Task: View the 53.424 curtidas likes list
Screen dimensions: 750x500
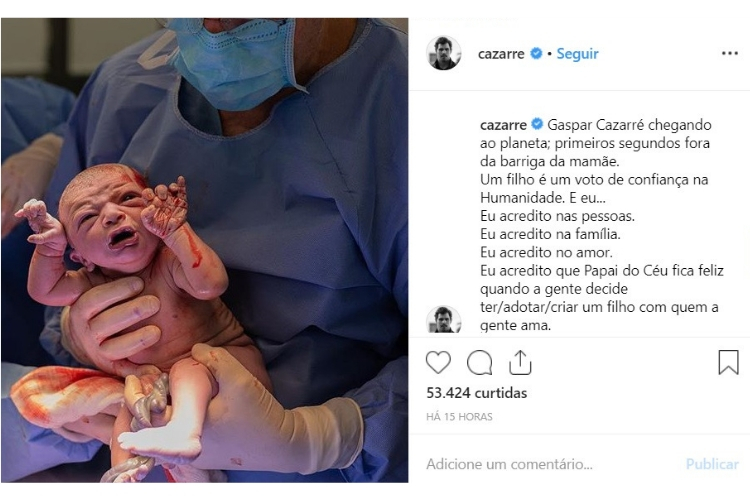Action: point(476,393)
